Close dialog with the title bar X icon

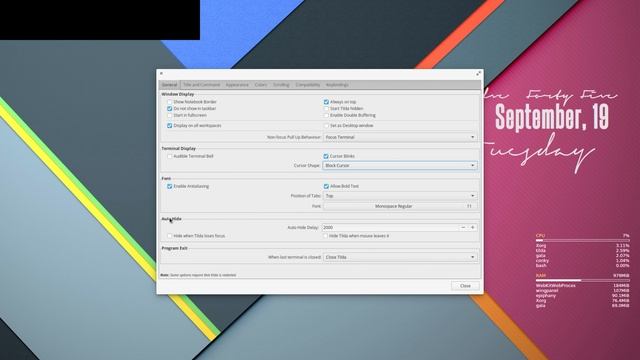pos(161,73)
